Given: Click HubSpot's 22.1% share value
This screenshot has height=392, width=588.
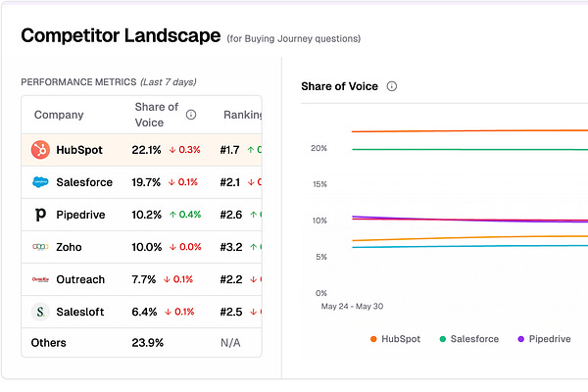Looking at the screenshot, I should click(146, 150).
